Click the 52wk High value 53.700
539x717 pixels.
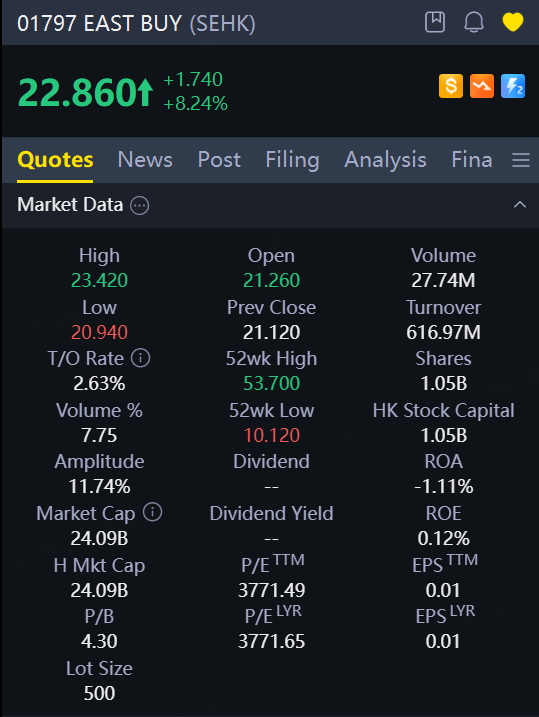pyautogui.click(x=272, y=383)
